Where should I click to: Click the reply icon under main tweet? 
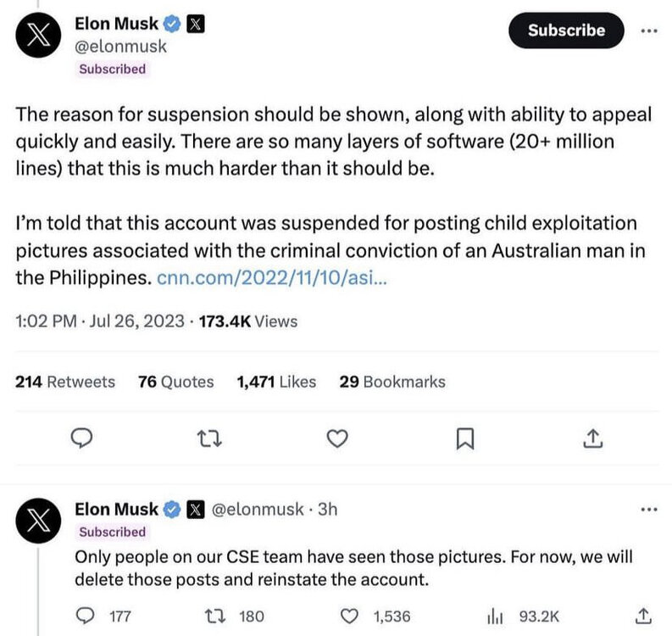click(81, 438)
